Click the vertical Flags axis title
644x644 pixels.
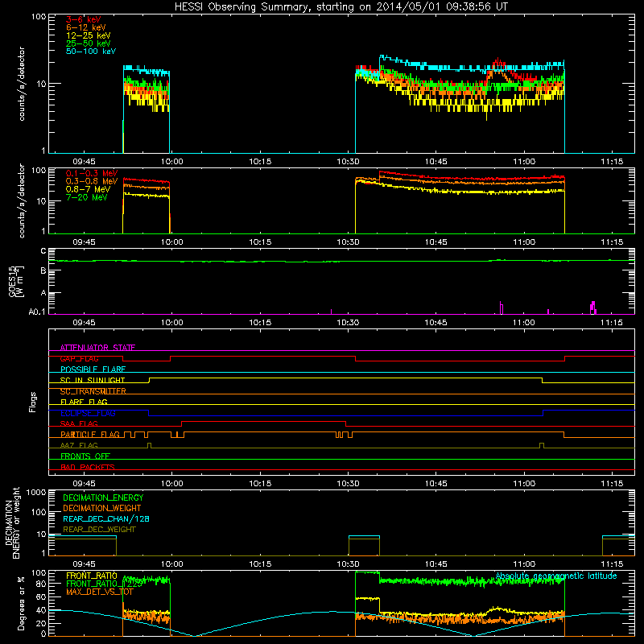(33, 402)
